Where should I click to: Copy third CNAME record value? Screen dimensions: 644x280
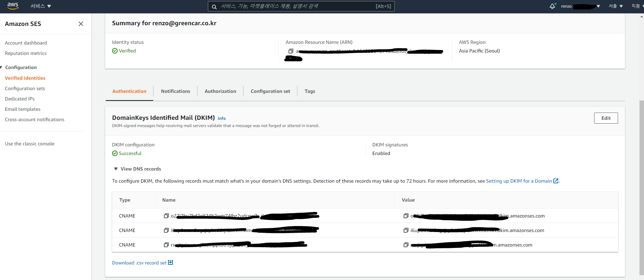[x=406, y=245]
